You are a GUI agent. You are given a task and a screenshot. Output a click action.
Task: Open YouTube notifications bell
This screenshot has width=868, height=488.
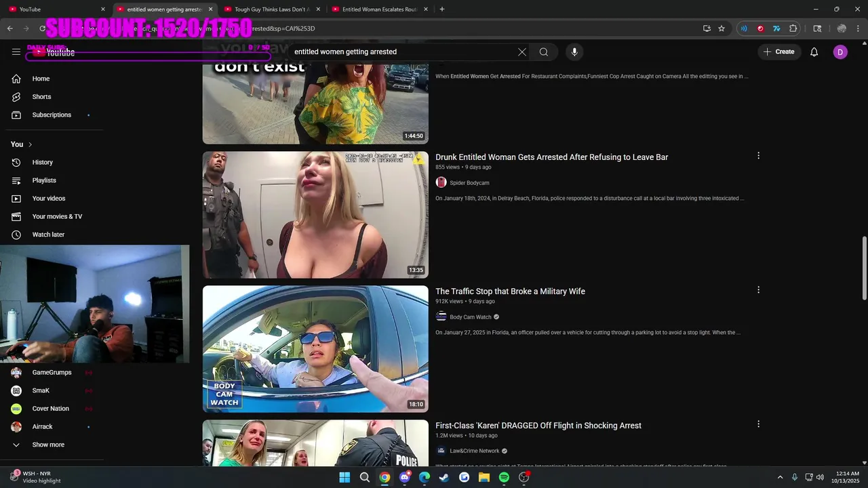pyautogui.click(x=814, y=52)
